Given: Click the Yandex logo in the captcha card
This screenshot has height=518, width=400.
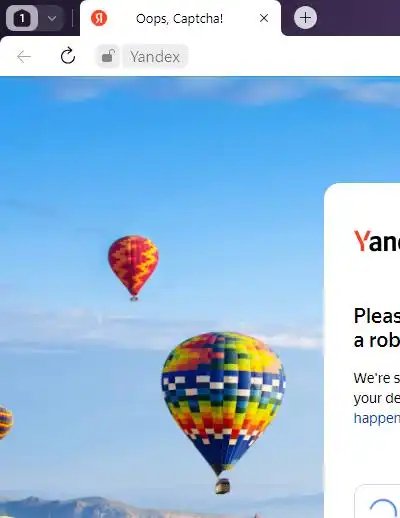Looking at the screenshot, I should point(377,241).
